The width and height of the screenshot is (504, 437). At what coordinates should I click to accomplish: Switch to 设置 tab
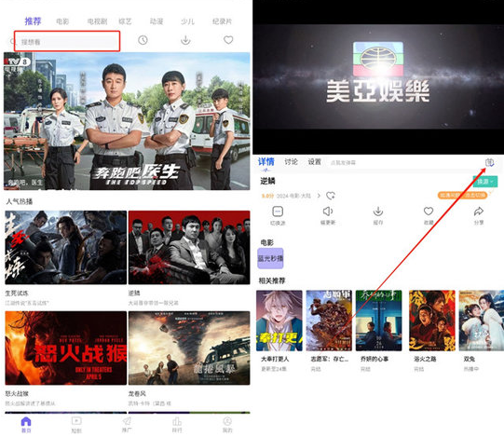(314, 162)
